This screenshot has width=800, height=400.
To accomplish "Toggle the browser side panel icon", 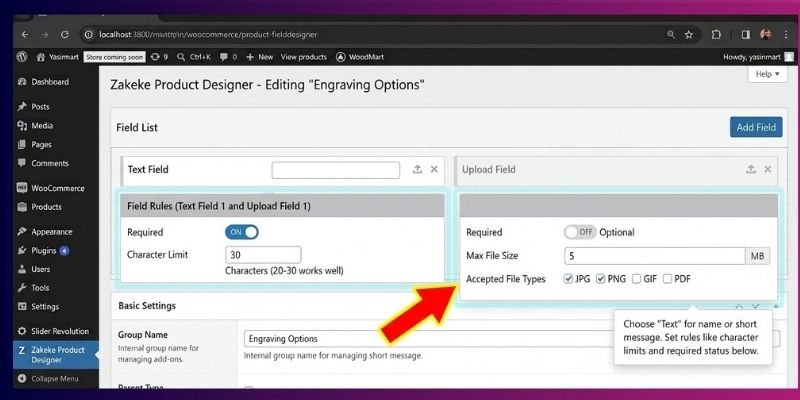I will coord(745,35).
